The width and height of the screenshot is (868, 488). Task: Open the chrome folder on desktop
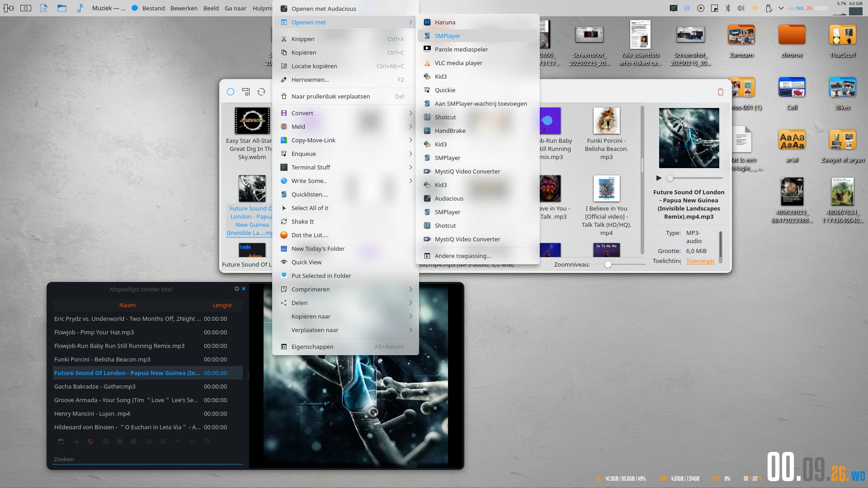click(x=792, y=41)
